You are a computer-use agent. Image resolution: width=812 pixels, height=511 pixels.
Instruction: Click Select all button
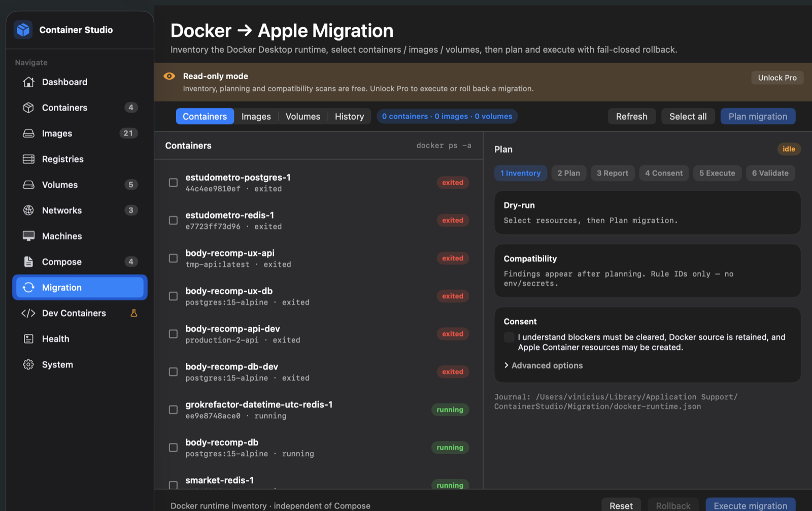[x=688, y=116]
